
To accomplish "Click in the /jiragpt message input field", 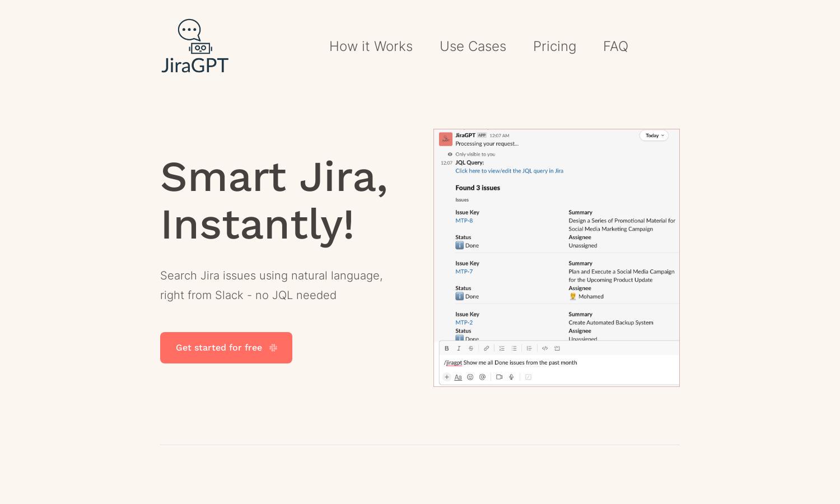I will 559,362.
